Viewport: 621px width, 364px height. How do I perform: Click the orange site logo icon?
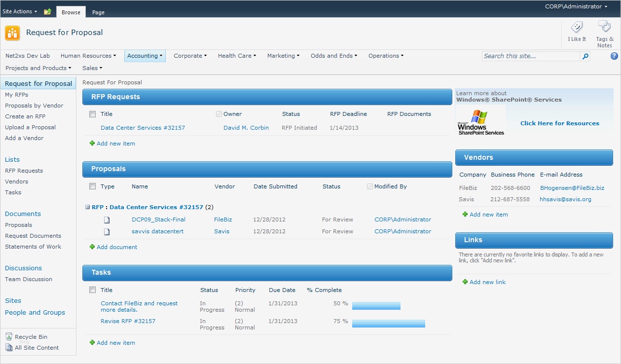[12, 33]
